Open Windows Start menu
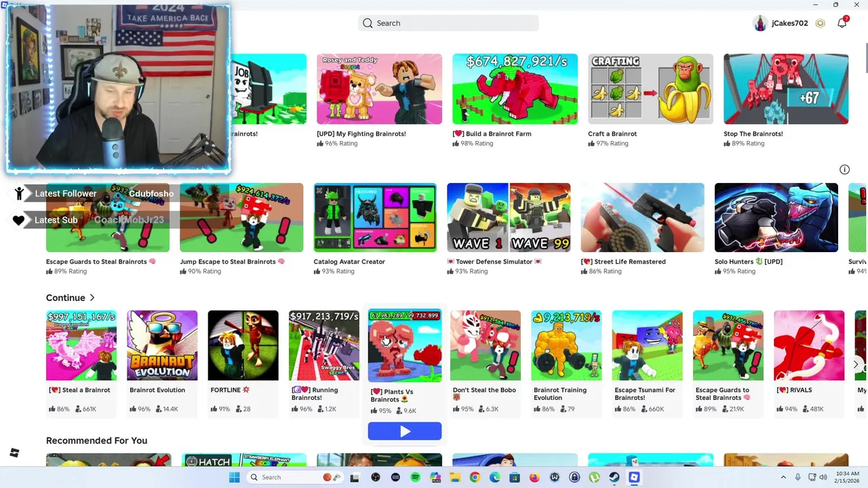The image size is (868, 488). click(x=235, y=477)
